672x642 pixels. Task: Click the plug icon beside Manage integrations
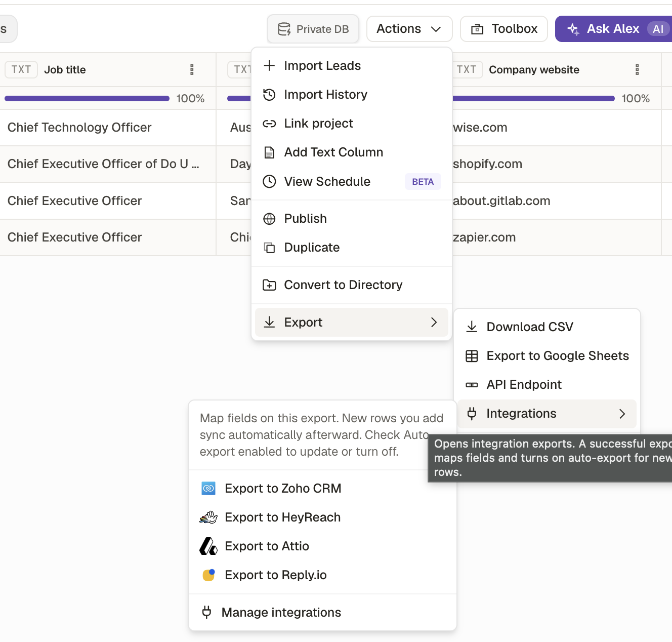coord(206,612)
